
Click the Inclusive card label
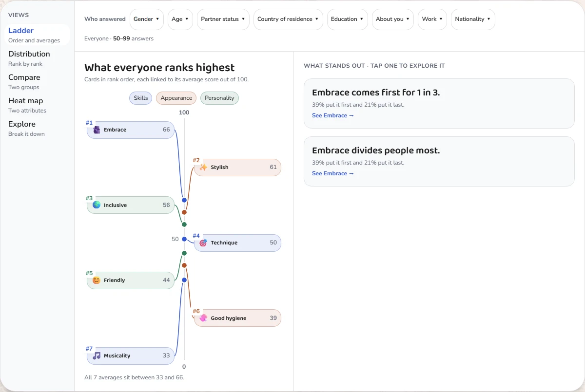tap(115, 205)
